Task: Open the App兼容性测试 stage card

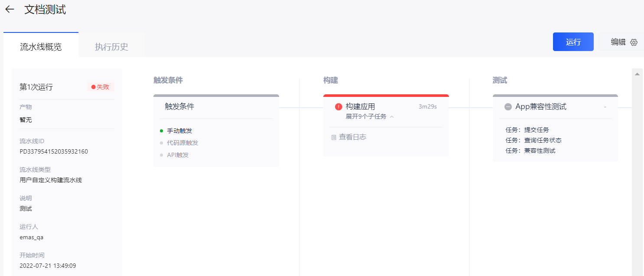Action: pos(541,107)
